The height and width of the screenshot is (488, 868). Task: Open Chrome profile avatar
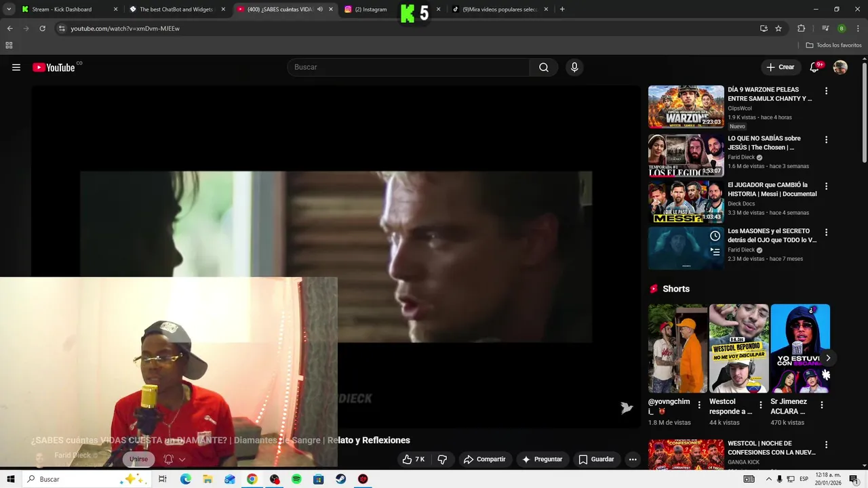coord(842,28)
